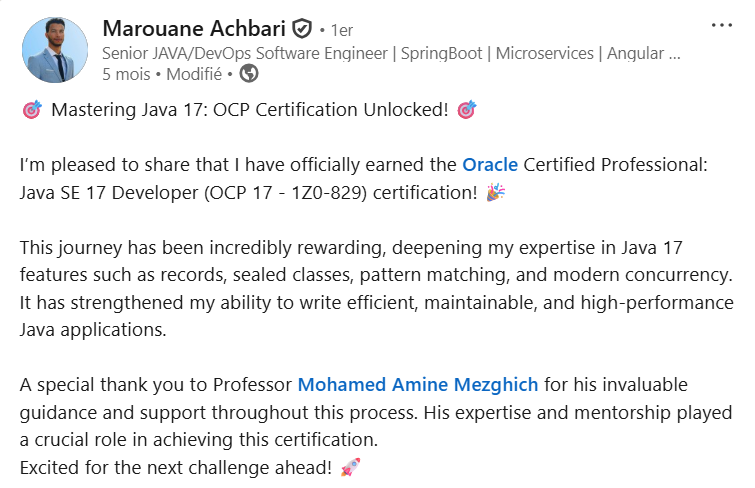Click the Excited for the next challenge sentence
The height and width of the screenshot is (488, 755).
point(176,467)
